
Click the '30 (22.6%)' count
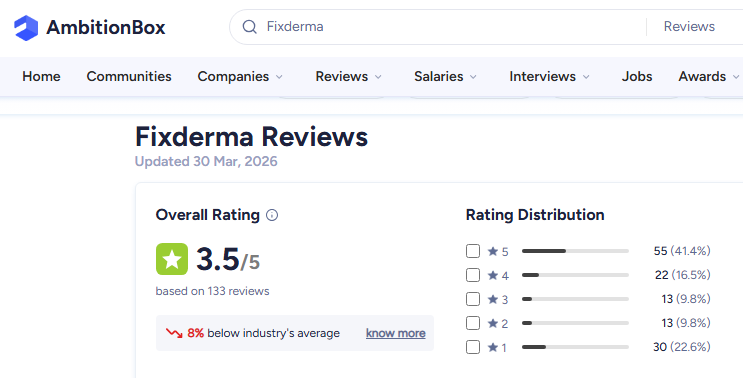click(682, 347)
